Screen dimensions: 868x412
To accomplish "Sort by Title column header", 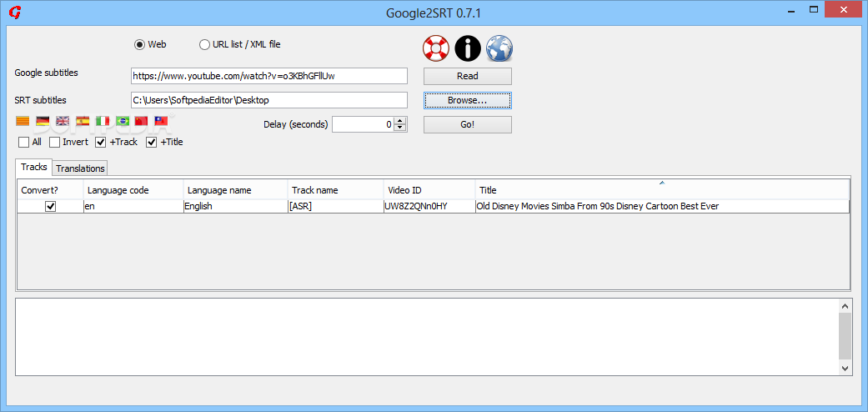I will (662, 190).
